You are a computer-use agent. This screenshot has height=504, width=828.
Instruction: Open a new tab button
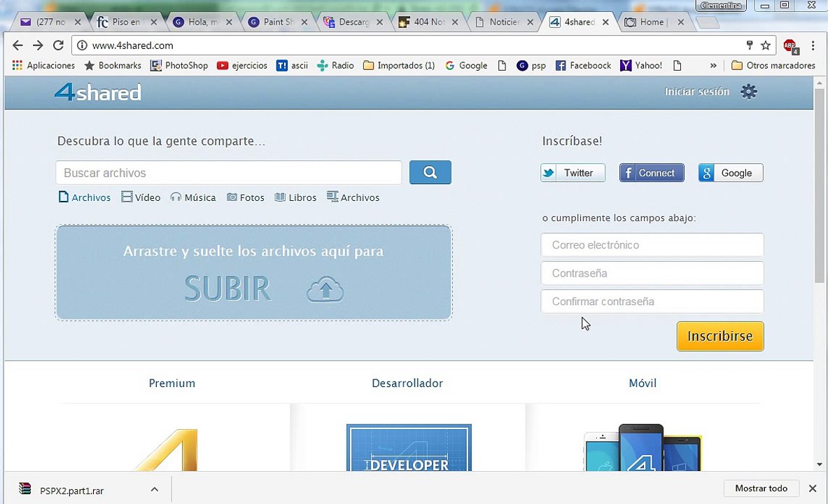point(708,22)
